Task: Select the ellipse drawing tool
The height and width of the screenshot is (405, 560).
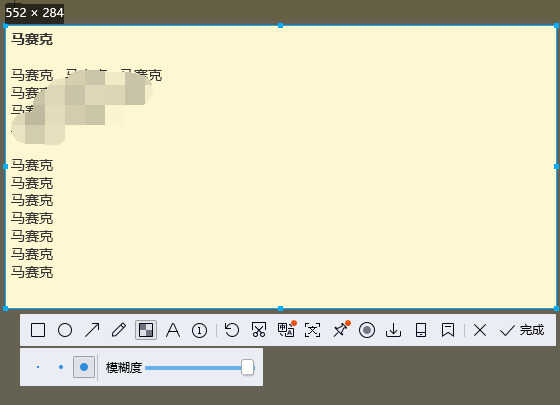Action: (65, 330)
